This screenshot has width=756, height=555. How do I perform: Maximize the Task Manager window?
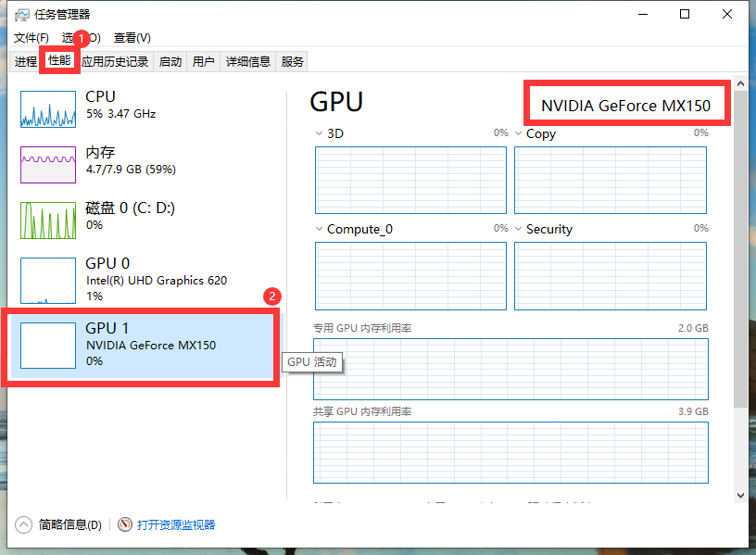685,15
